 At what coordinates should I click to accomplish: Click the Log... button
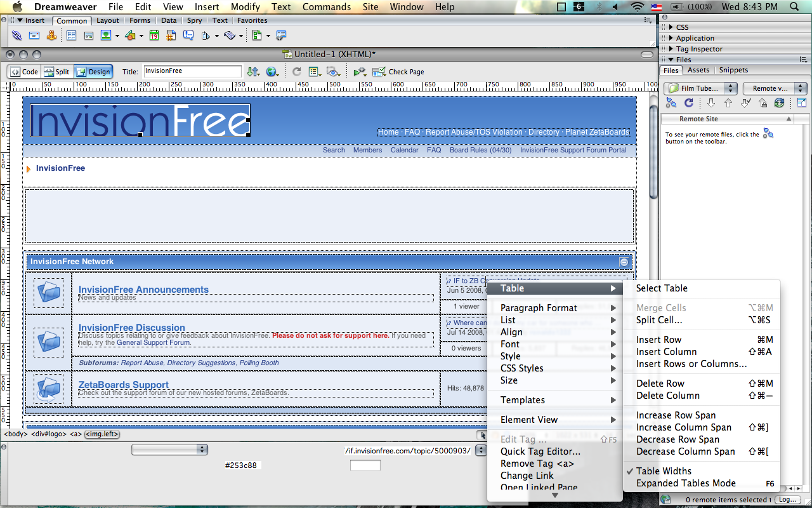787,500
